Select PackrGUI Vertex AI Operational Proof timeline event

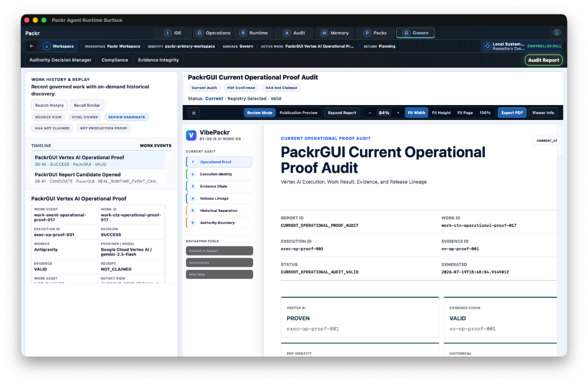98,161
